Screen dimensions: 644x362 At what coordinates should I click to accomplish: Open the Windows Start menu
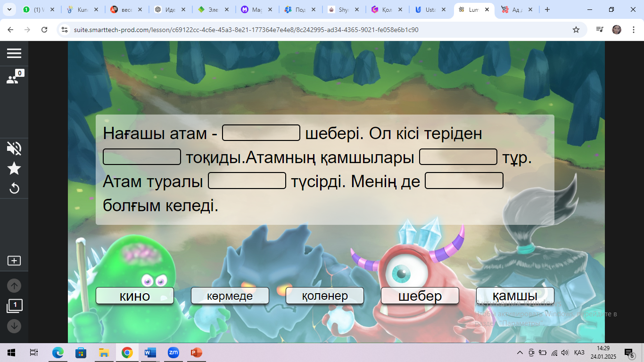[x=11, y=353]
